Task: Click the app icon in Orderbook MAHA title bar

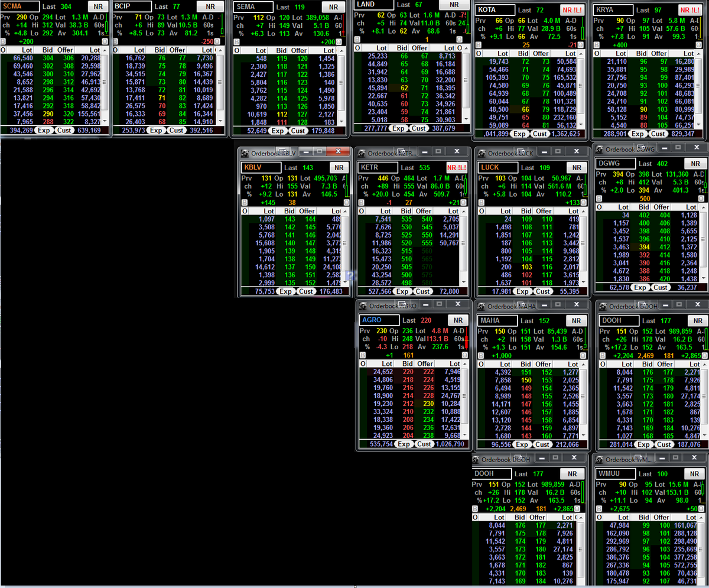Action: [x=482, y=306]
